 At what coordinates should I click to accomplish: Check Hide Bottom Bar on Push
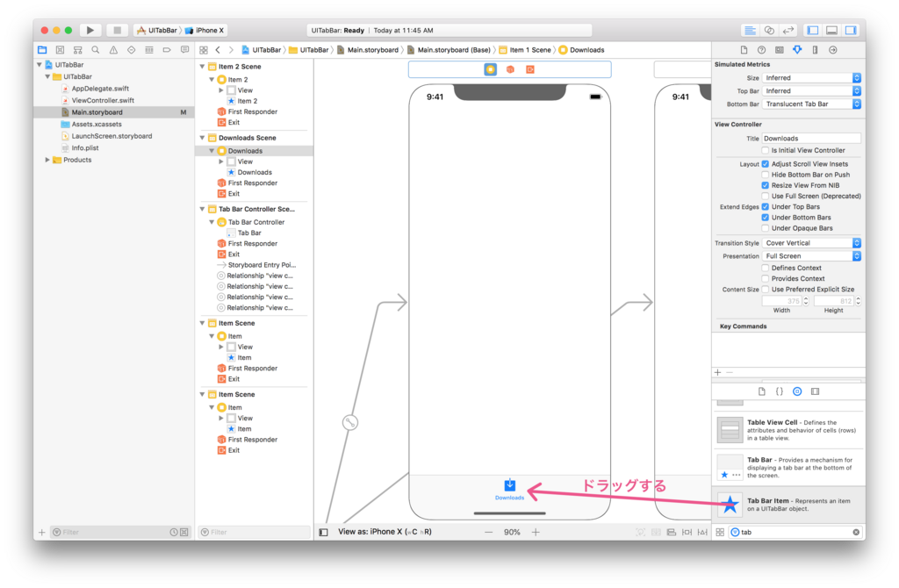point(765,175)
